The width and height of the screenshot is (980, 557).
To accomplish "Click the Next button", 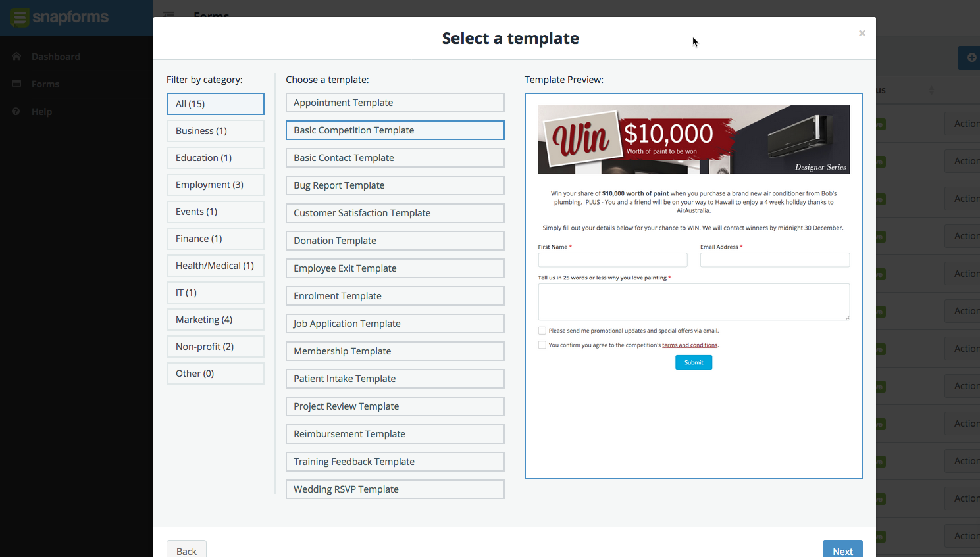I will [842, 549].
